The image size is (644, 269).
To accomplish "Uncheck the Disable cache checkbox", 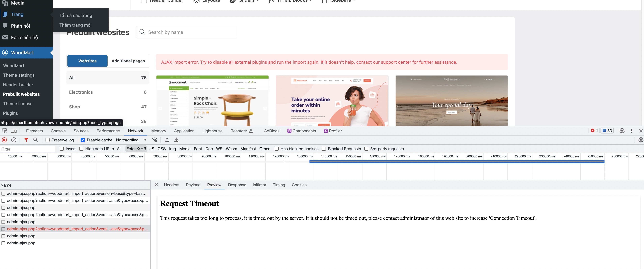I will point(83,140).
